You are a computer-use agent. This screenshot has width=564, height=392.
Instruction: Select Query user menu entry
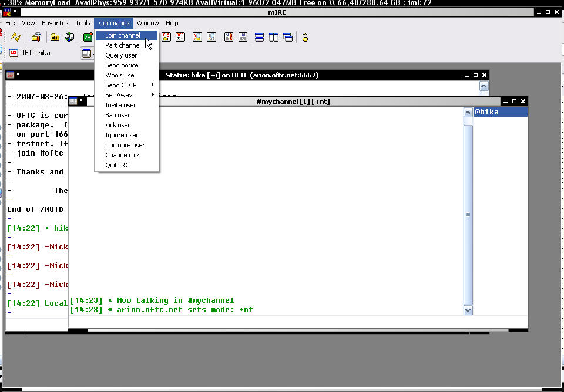[126, 55]
